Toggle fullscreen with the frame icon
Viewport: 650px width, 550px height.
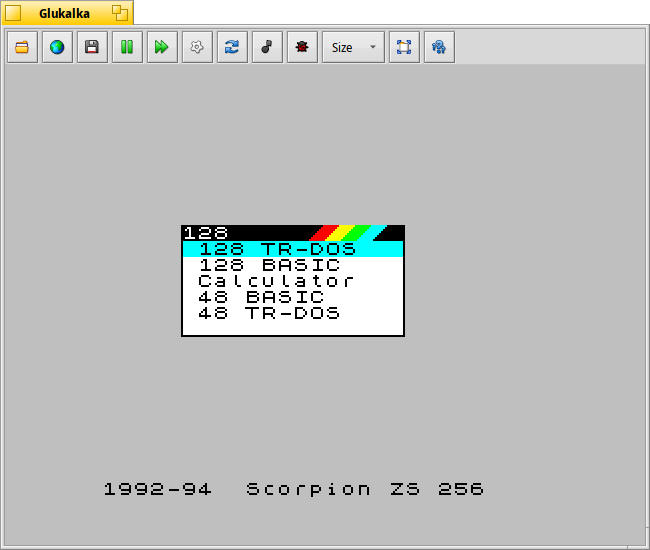[404, 47]
